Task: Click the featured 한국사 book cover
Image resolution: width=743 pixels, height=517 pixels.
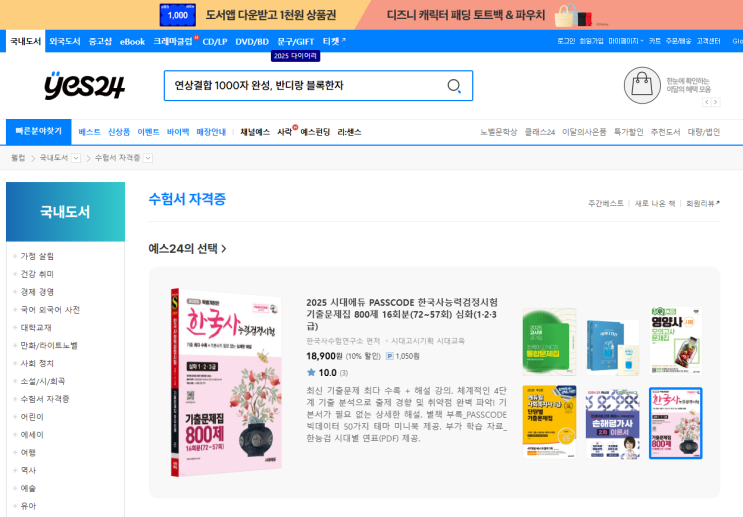Action: [227, 382]
